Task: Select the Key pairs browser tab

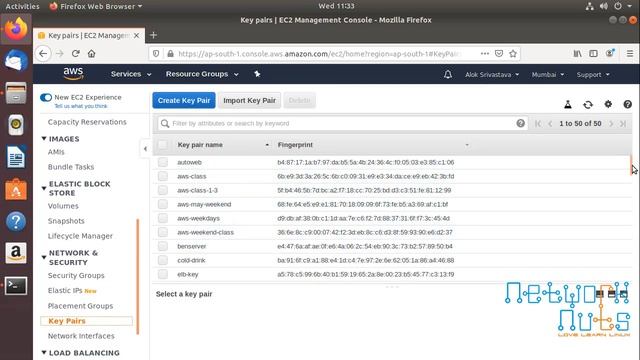Action: (89, 36)
